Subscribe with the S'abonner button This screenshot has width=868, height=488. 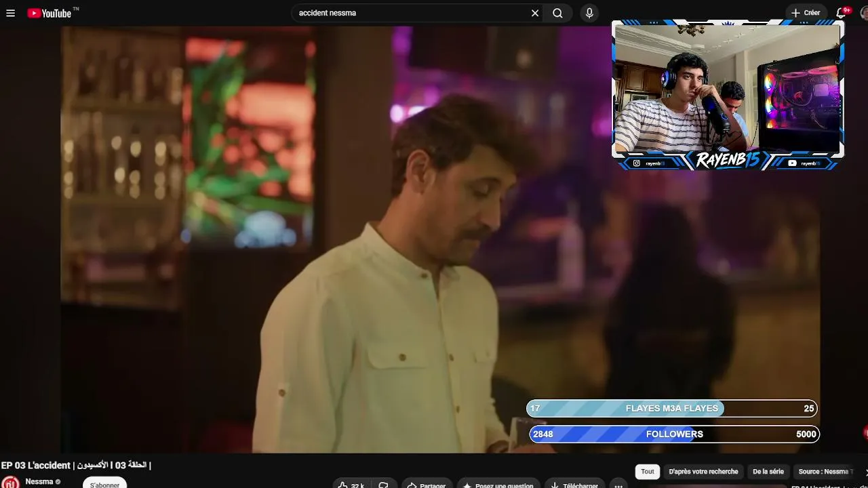(x=105, y=483)
